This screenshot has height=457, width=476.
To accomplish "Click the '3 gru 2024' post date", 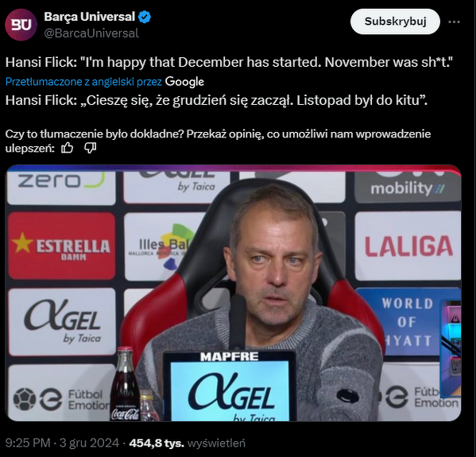I will [89, 443].
